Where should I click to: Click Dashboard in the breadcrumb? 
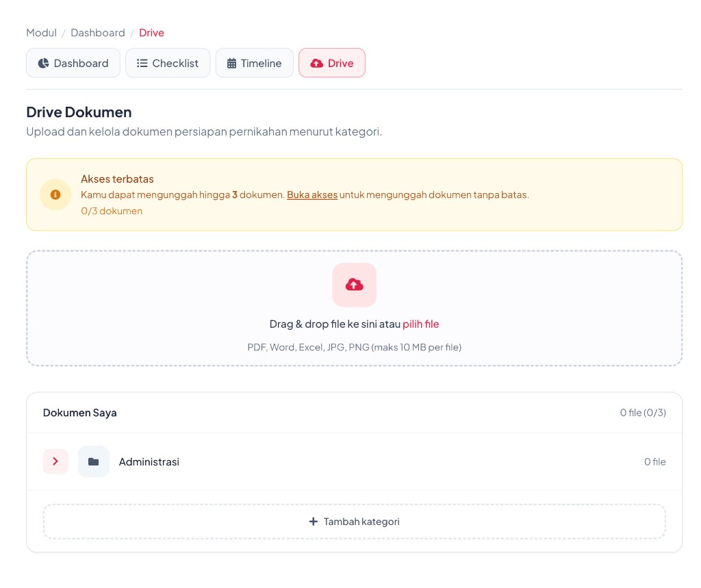tap(98, 33)
